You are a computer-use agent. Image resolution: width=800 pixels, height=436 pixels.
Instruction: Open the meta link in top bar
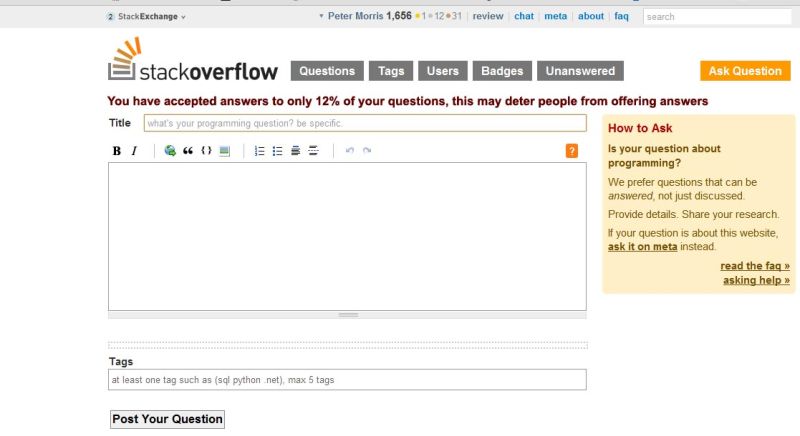pos(556,16)
